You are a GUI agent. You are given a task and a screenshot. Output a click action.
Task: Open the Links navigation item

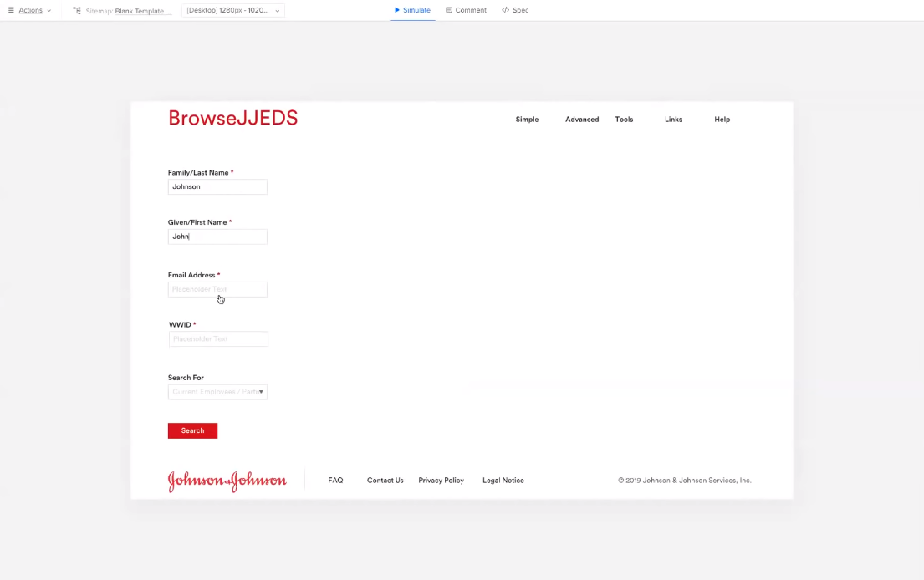pos(673,119)
